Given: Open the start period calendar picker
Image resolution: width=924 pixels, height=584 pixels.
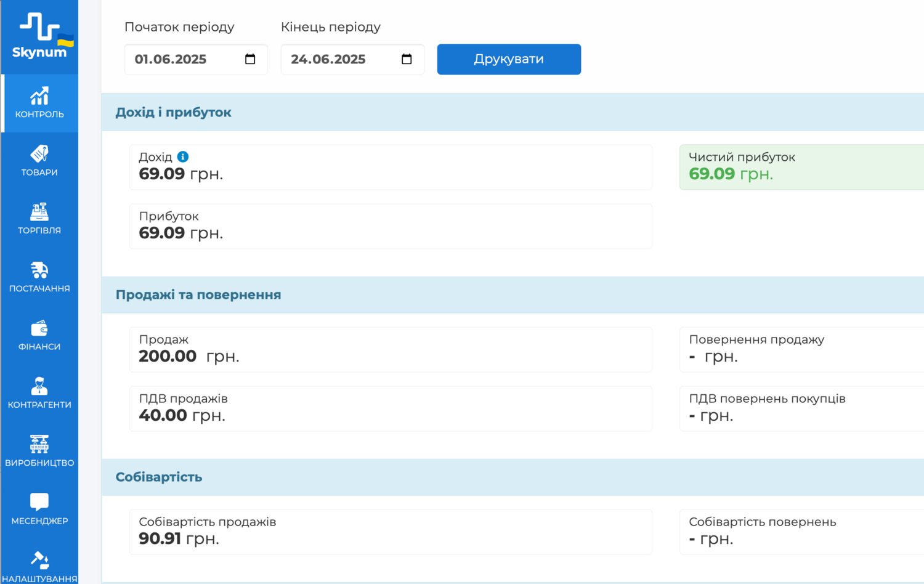Looking at the screenshot, I should tap(250, 59).
